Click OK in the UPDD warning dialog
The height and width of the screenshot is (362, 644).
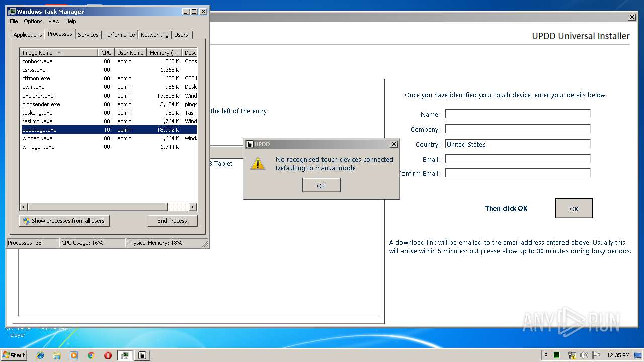(321, 186)
